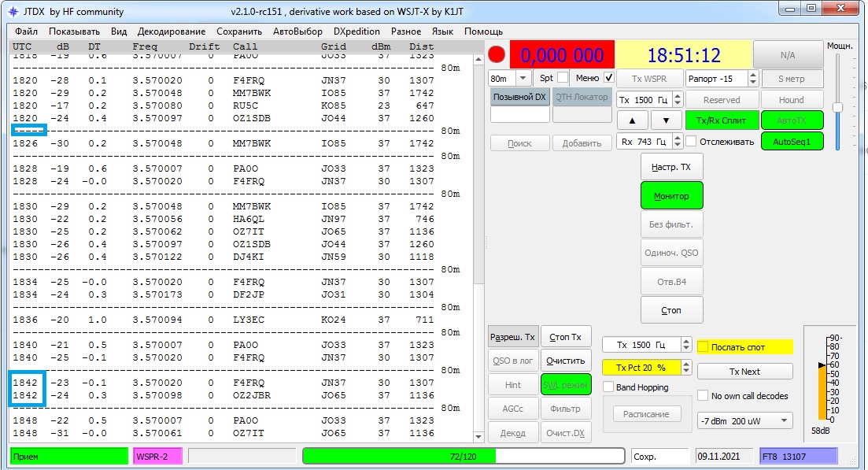Click the green AutoSeq1 button

pos(792,142)
